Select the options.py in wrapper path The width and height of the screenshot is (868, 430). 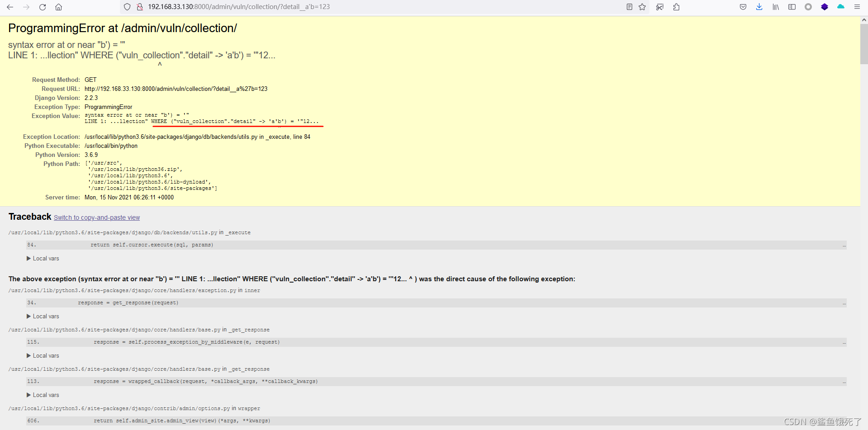[134, 409]
